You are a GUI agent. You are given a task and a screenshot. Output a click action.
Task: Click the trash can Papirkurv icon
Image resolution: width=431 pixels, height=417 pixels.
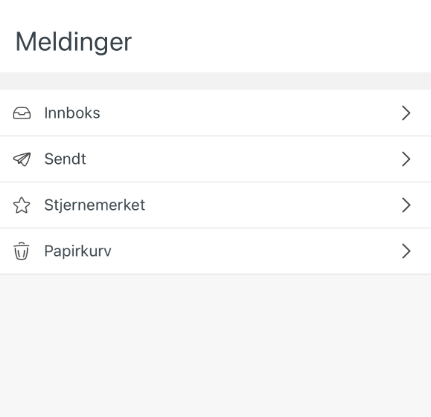21,251
